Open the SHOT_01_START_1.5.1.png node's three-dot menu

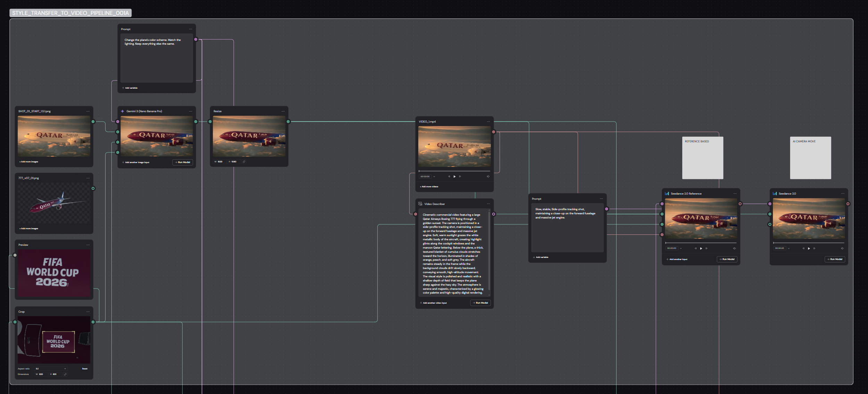(88, 111)
